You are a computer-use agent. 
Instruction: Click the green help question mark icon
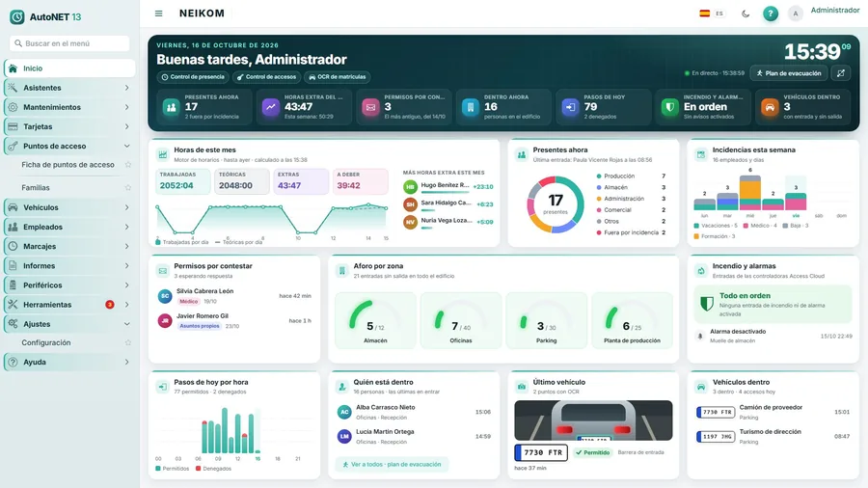(770, 14)
